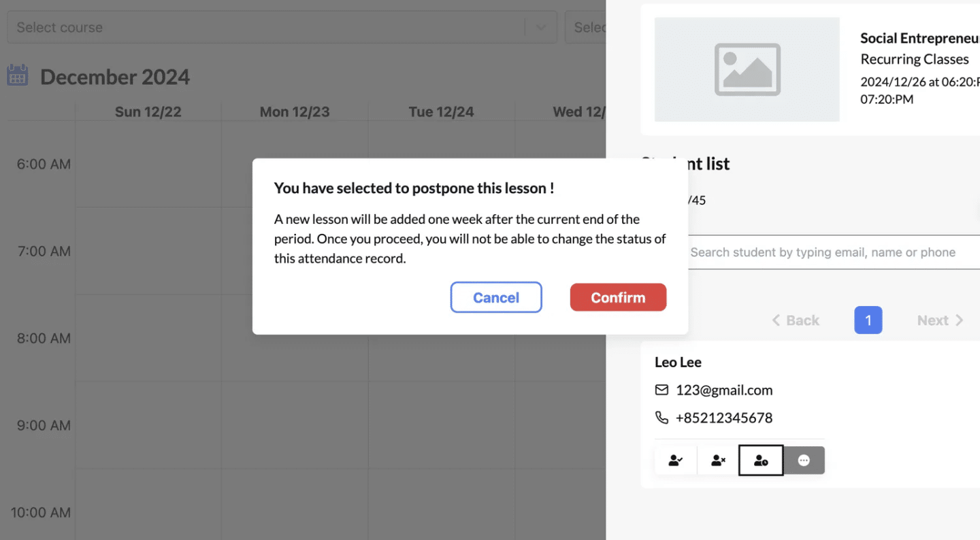Select the postpone lesson icon for Leo Lee
The height and width of the screenshot is (540, 980).
pos(761,460)
